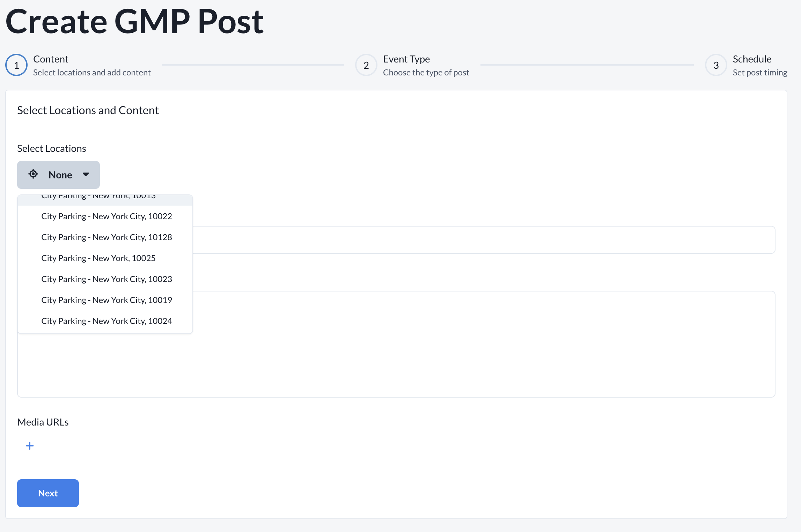
Task: Open the None locations dropdown
Action: click(58, 175)
